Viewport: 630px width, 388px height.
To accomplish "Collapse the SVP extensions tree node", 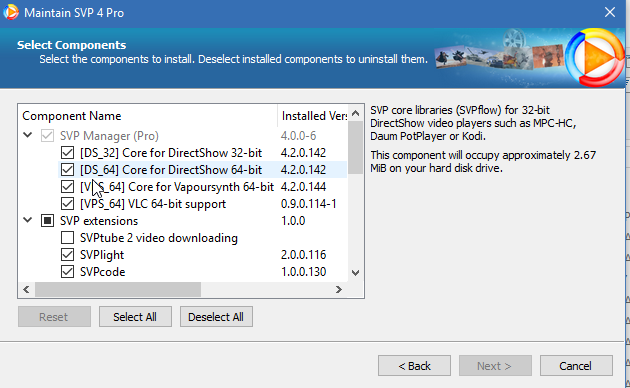I will 27,220.
